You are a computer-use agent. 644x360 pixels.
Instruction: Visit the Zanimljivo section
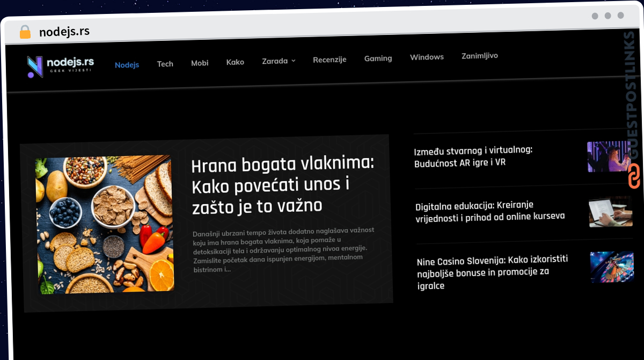[x=480, y=55]
